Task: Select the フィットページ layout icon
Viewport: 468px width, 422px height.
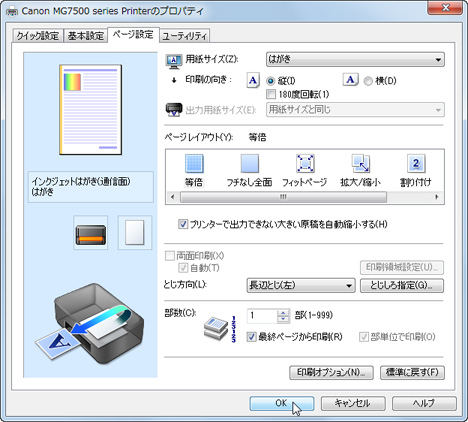Action: [x=305, y=163]
